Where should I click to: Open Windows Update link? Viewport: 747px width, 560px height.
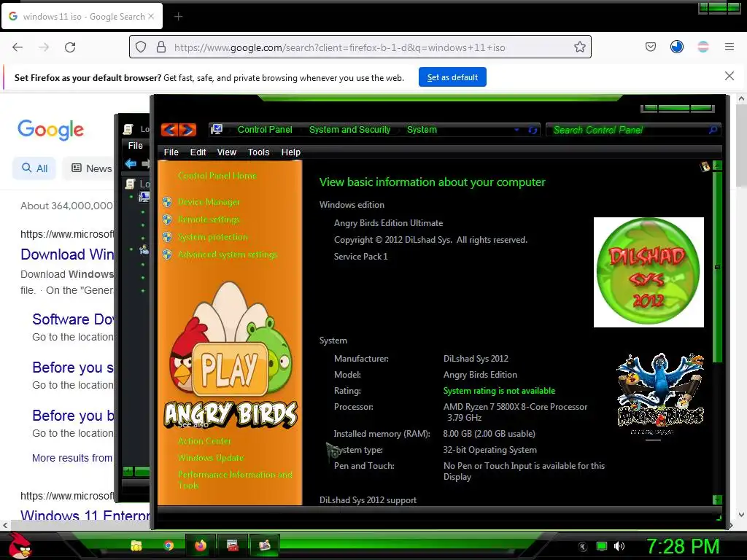211,458
